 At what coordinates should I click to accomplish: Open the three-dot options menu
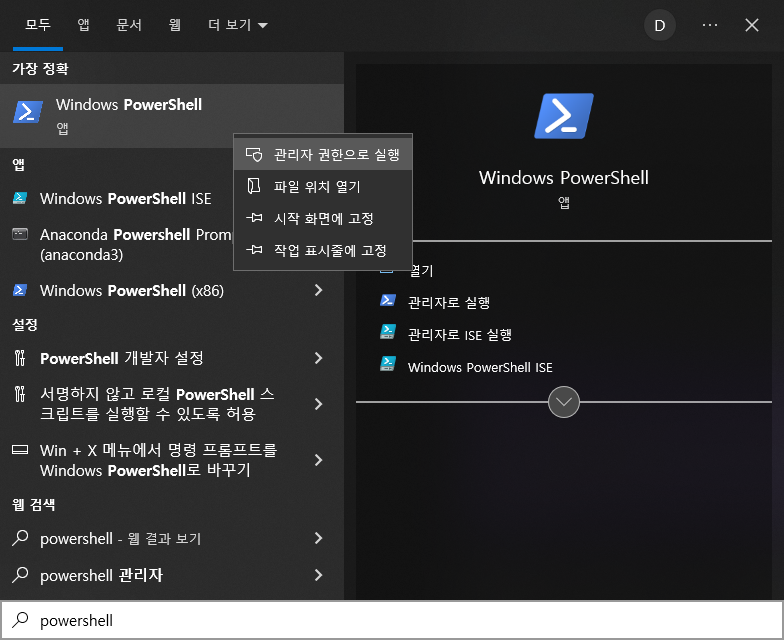(710, 25)
